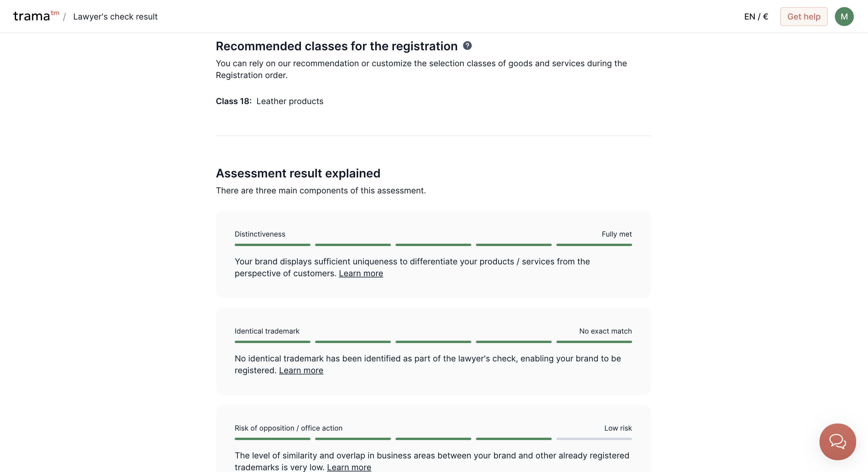This screenshot has height=472, width=868.
Task: Open the chat support bubble
Action: tap(837, 442)
